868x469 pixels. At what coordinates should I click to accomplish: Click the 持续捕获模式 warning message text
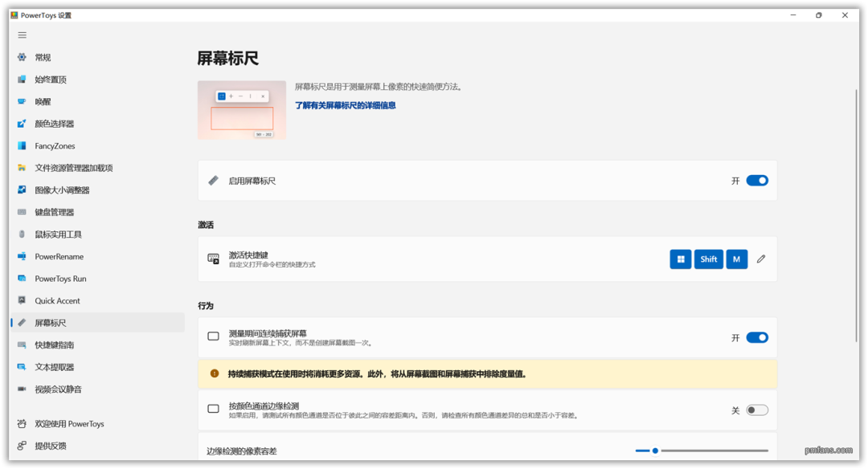click(x=377, y=374)
